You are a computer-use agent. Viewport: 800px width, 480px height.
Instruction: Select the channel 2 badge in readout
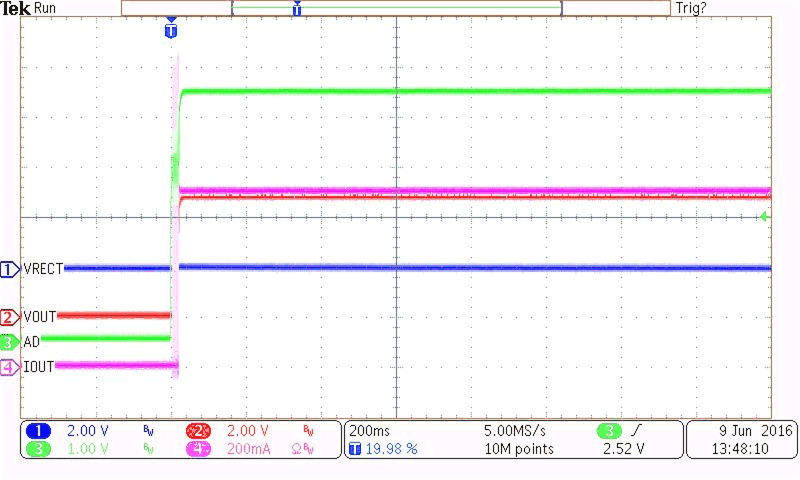pos(198,431)
